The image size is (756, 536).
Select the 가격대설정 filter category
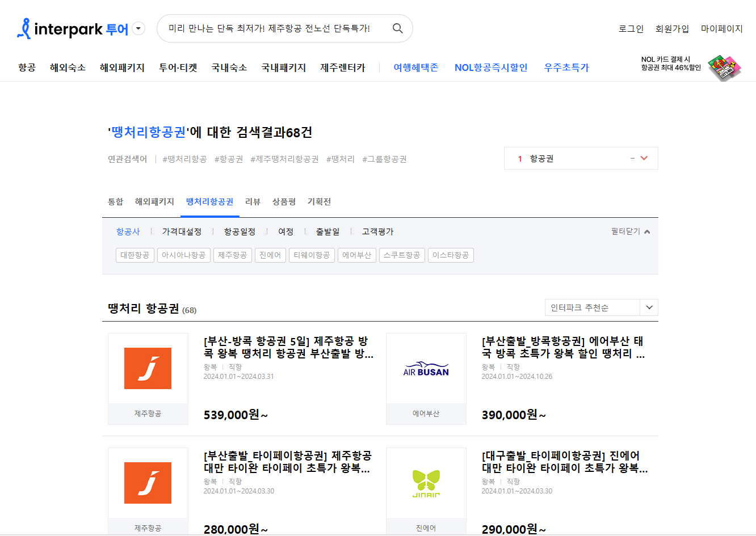pos(182,231)
